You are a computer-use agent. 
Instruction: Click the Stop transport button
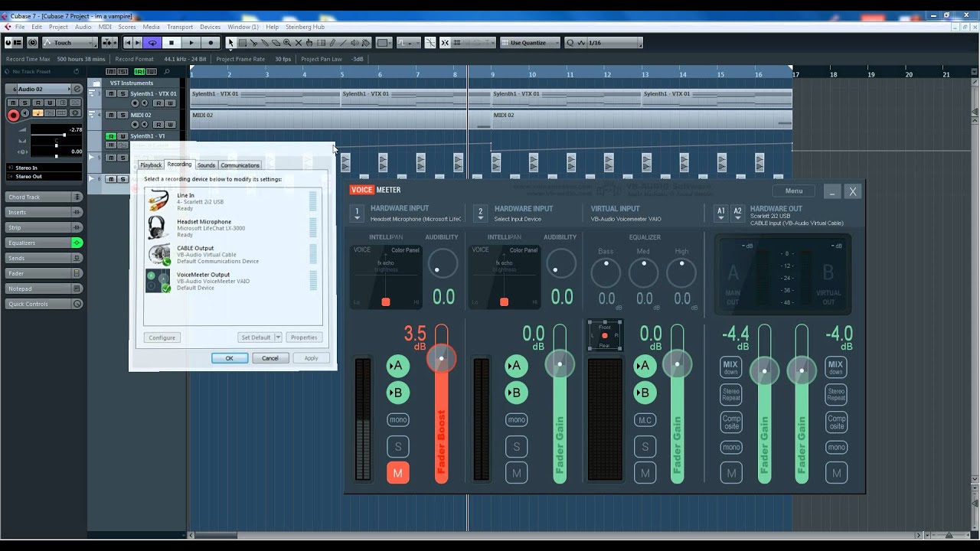pos(171,43)
